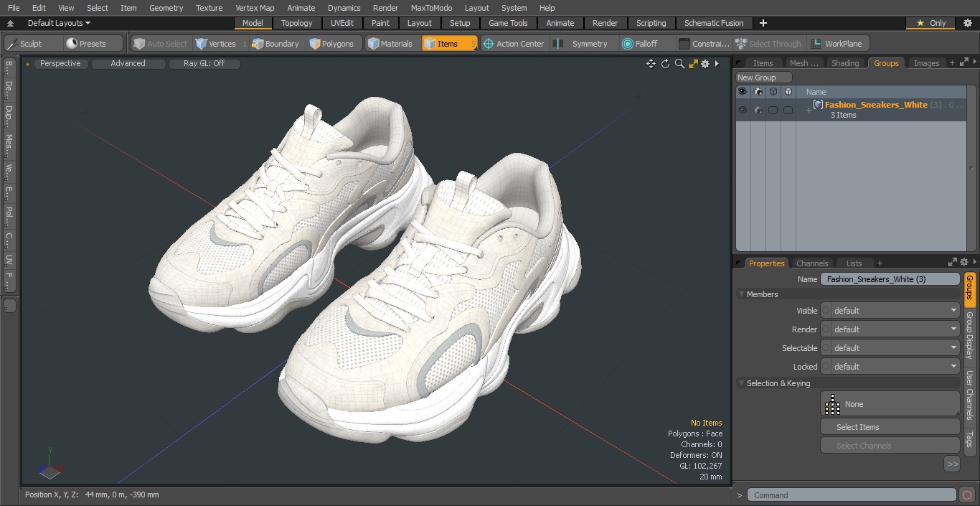The image size is (980, 506).
Task: Maximize the viewport with the yellow arrows icon
Action: (693, 64)
